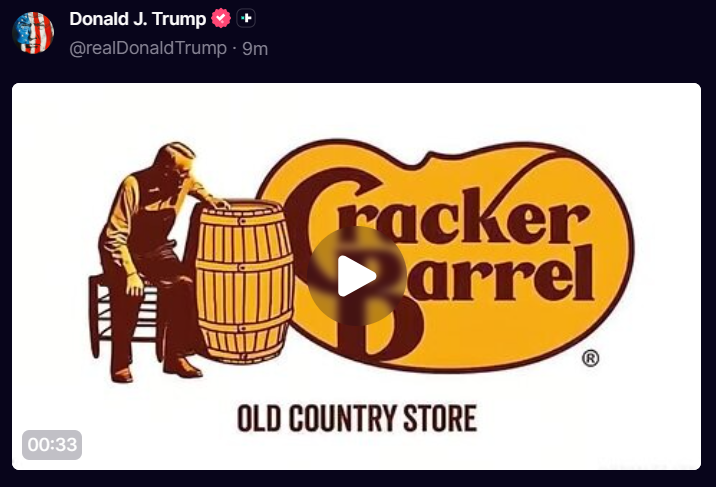Open the post via the 9m timestamp
This screenshot has width=716, height=487.
point(255,49)
